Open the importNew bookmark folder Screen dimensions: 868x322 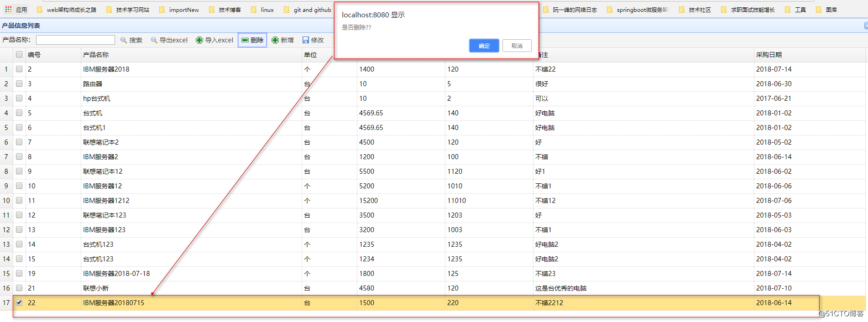click(x=178, y=10)
